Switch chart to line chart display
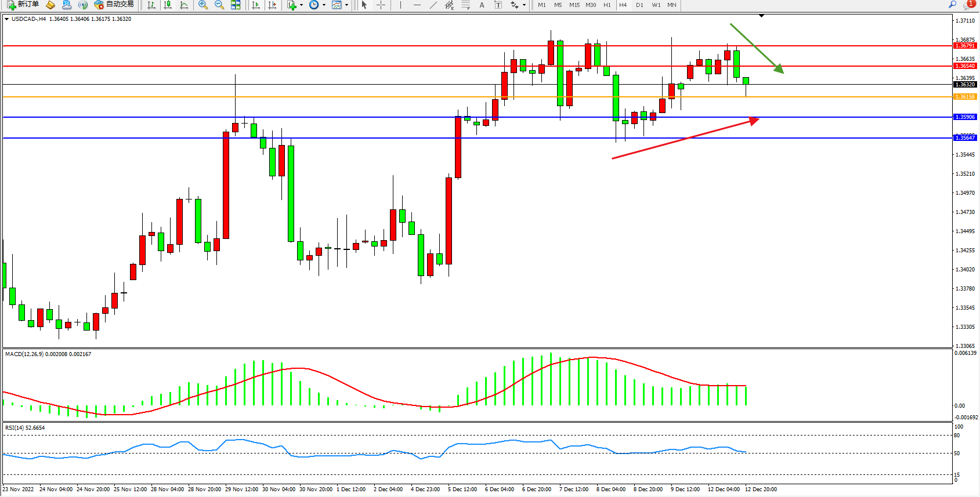 point(184,5)
